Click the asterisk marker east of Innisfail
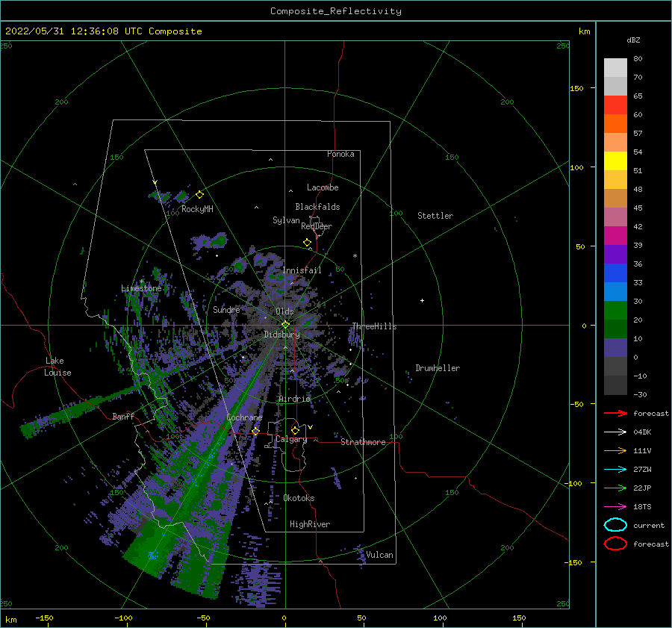The width and height of the screenshot is (672, 628). click(x=355, y=256)
